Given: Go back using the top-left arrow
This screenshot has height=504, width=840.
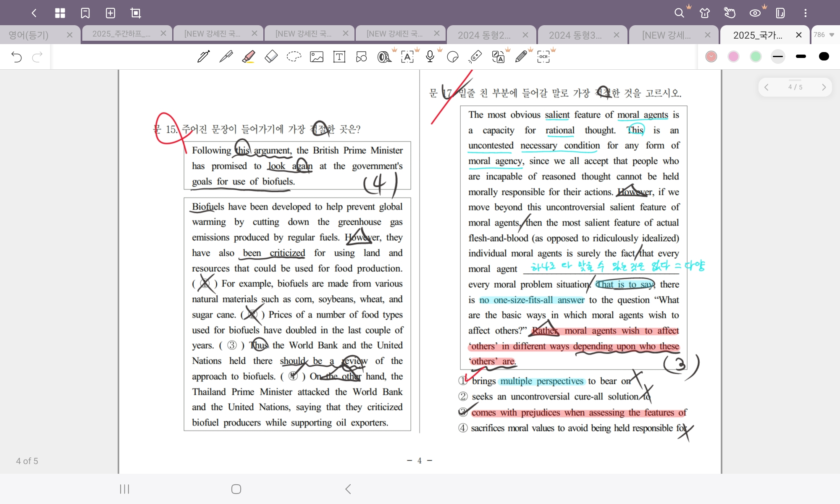Looking at the screenshot, I should (x=34, y=13).
